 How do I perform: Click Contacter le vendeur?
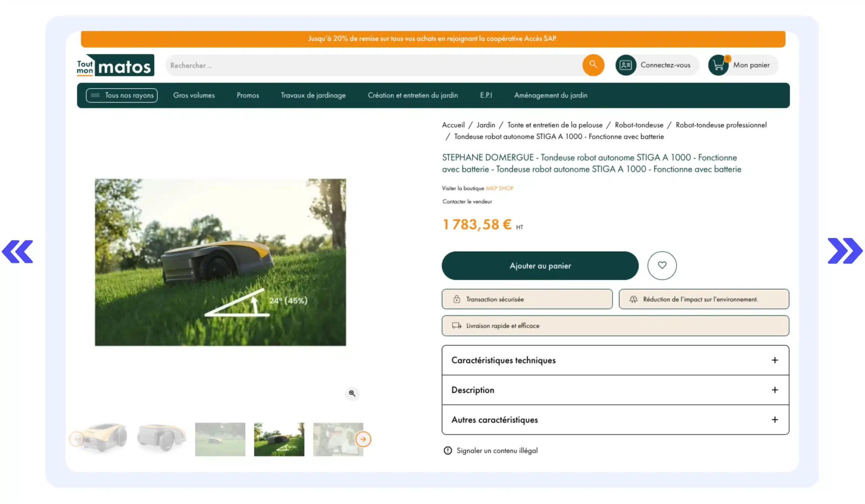pos(467,201)
